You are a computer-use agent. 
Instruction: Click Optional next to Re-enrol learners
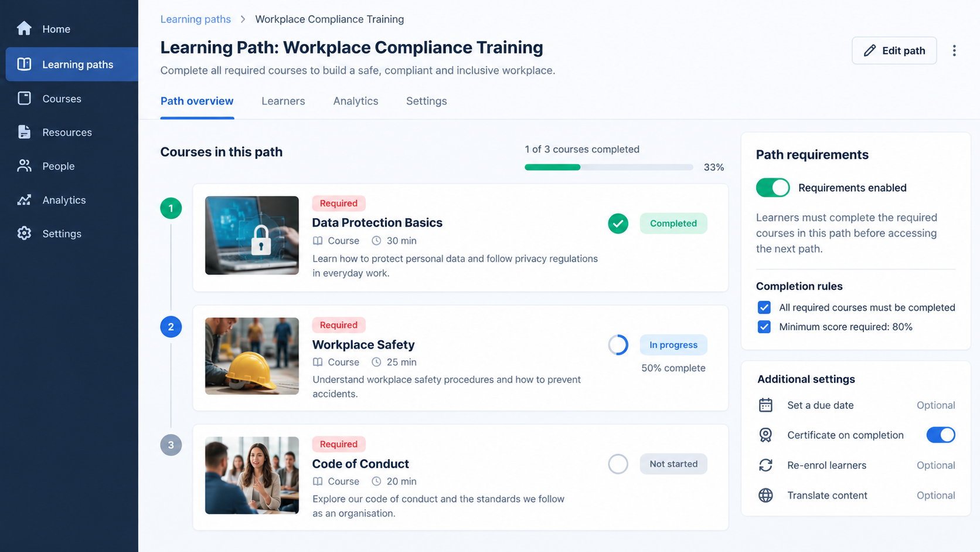pos(935,465)
